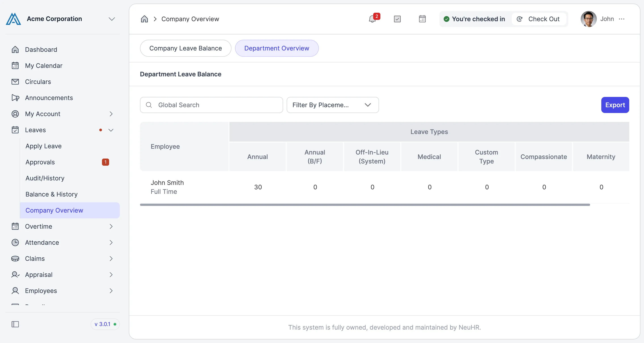Collapse the sidebar using the panel icon
The height and width of the screenshot is (343, 644).
(15, 324)
